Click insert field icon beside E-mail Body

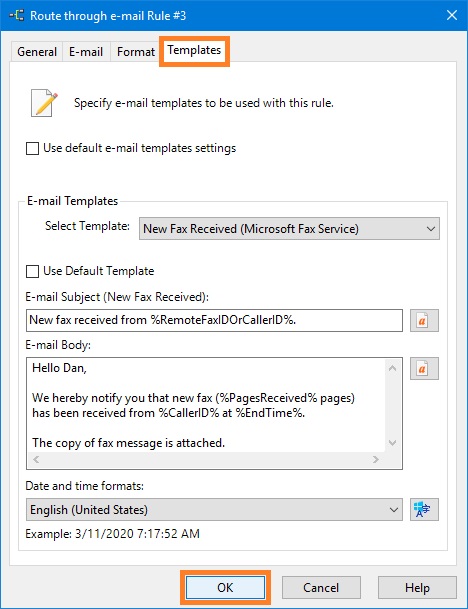coord(424,368)
